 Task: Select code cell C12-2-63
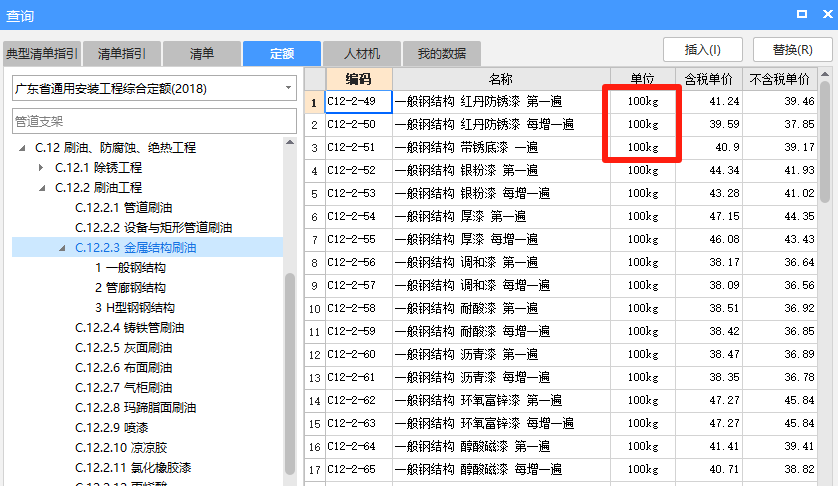[359, 423]
